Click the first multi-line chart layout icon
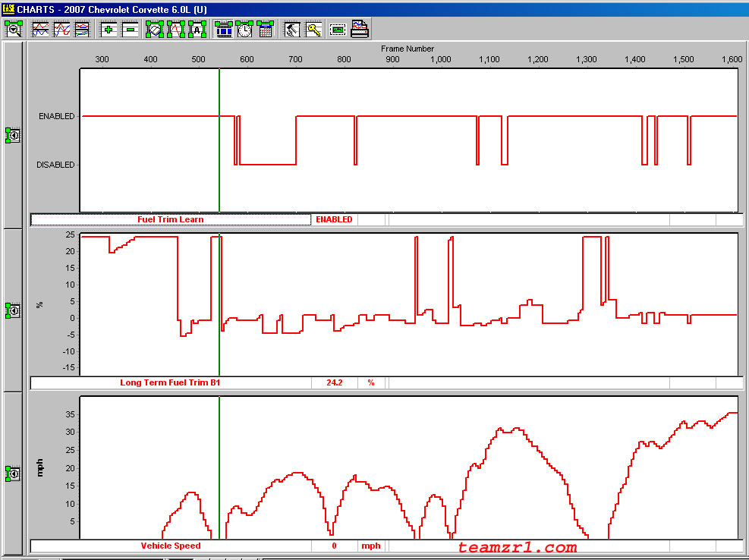 pos(40,30)
